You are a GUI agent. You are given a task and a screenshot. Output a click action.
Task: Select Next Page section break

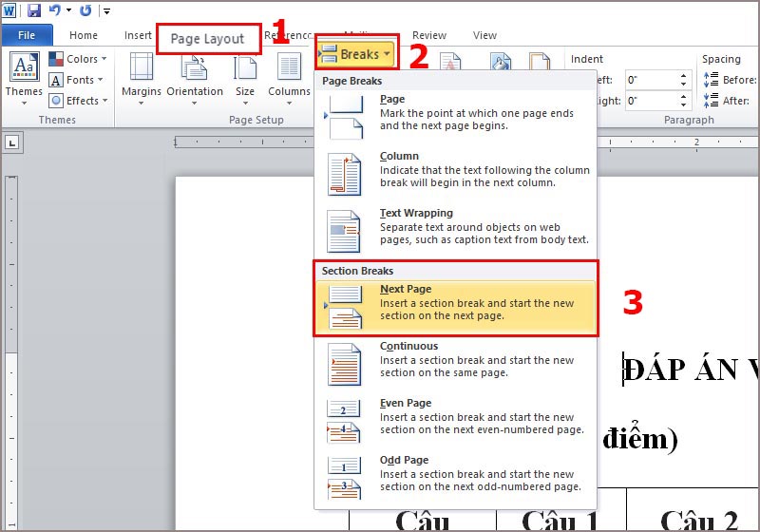point(455,307)
